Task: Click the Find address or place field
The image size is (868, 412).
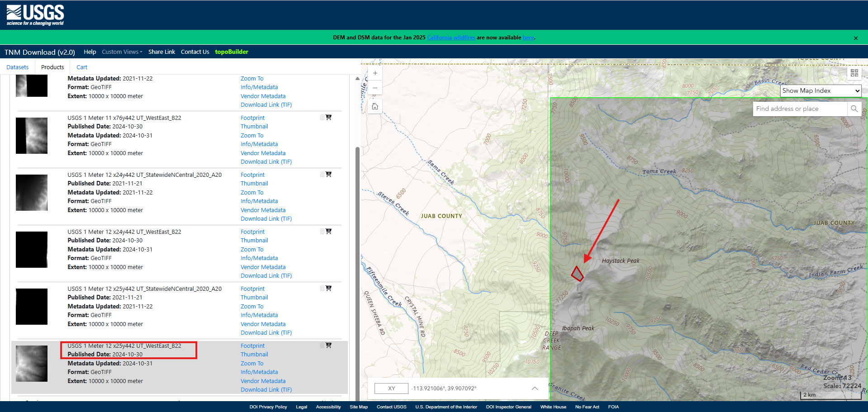Action: [799, 109]
